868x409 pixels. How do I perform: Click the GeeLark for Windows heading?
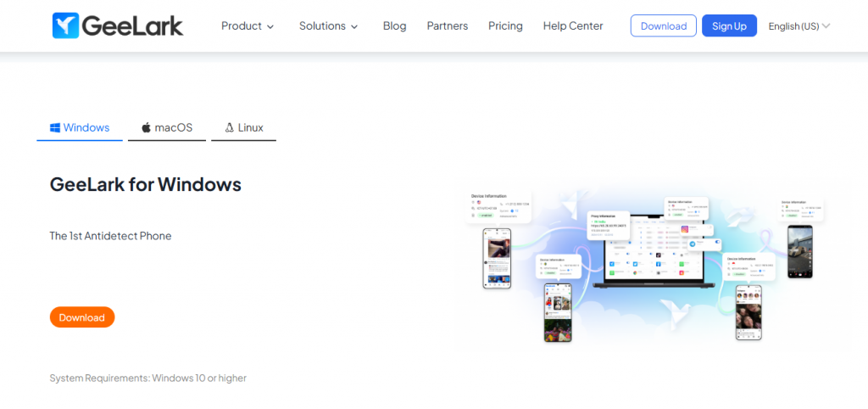146,184
